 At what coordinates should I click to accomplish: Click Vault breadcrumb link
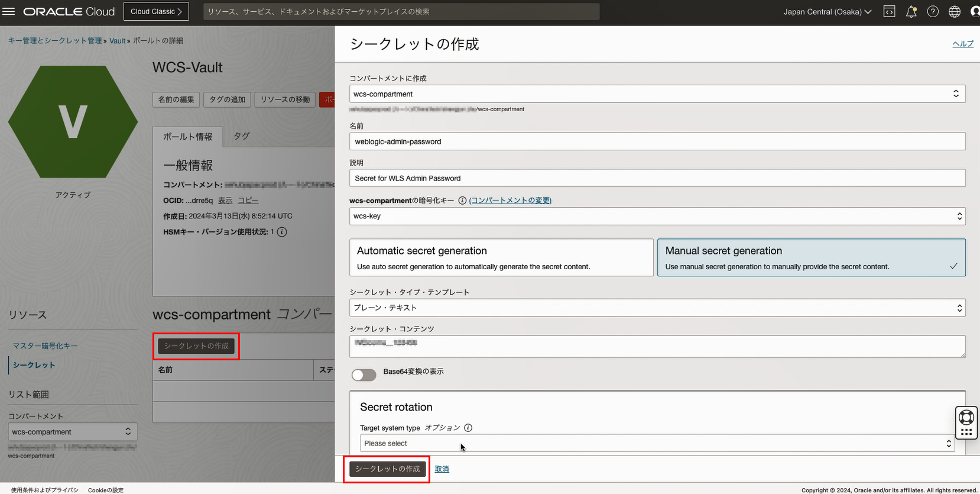click(117, 41)
